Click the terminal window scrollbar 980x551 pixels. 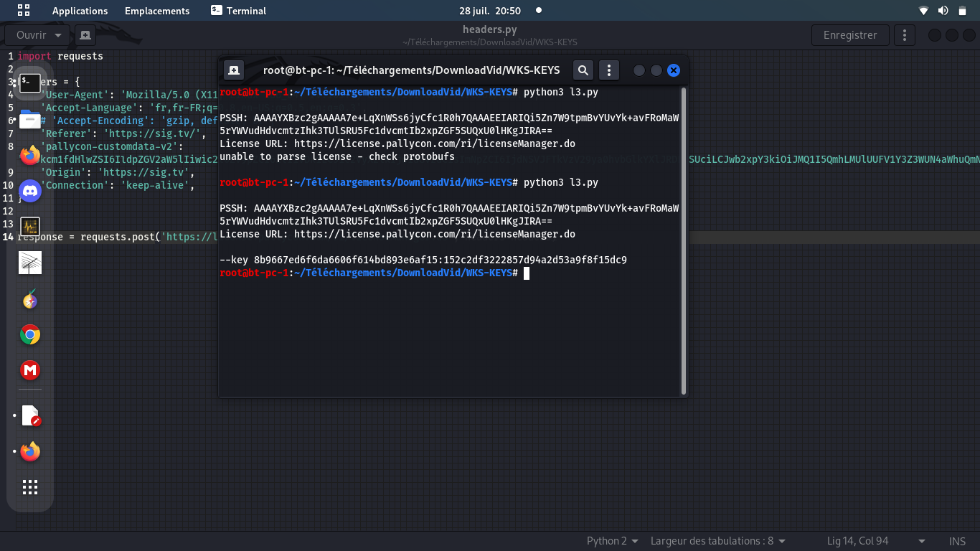(x=684, y=240)
